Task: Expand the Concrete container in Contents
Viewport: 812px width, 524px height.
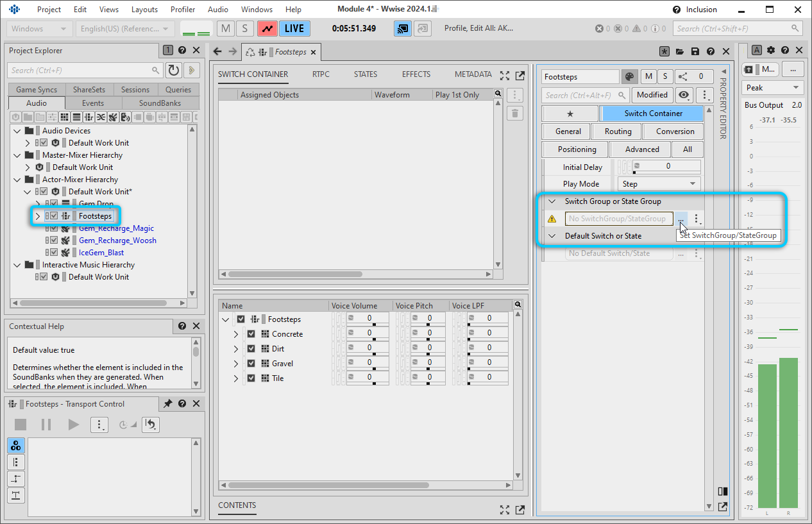Action: coord(235,334)
